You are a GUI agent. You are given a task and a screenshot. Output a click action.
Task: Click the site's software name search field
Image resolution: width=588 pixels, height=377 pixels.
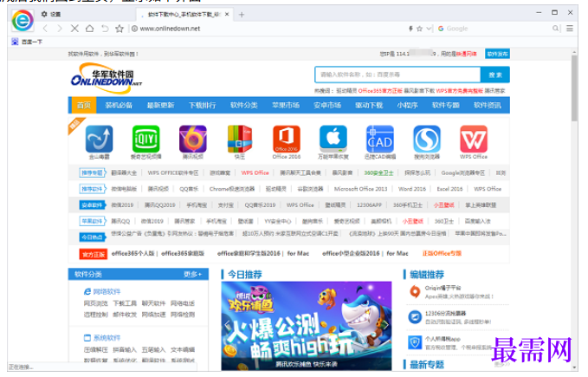click(397, 75)
